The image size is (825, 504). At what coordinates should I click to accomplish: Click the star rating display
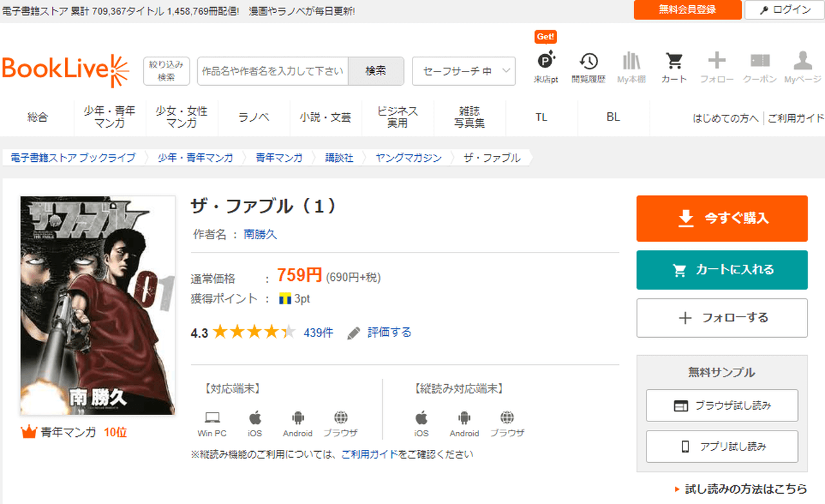pos(254,333)
